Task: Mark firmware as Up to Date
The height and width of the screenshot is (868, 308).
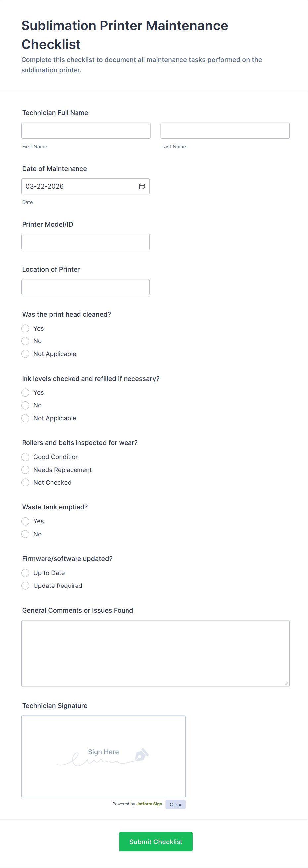Action: pos(25,573)
